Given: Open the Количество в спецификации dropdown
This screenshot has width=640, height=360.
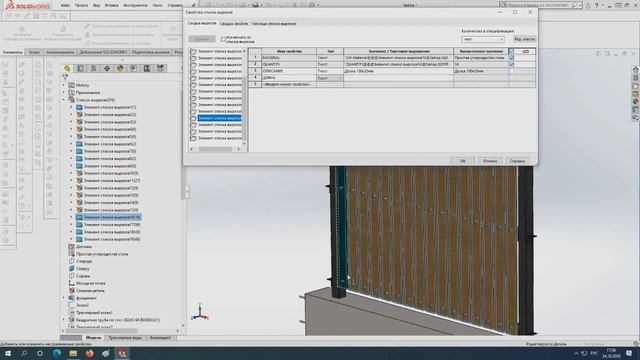Looking at the screenshot, I should point(483,39).
